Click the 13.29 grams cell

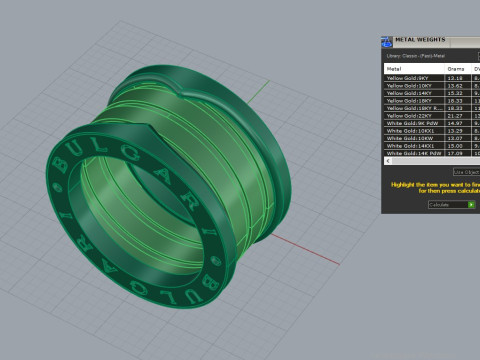[457, 131]
